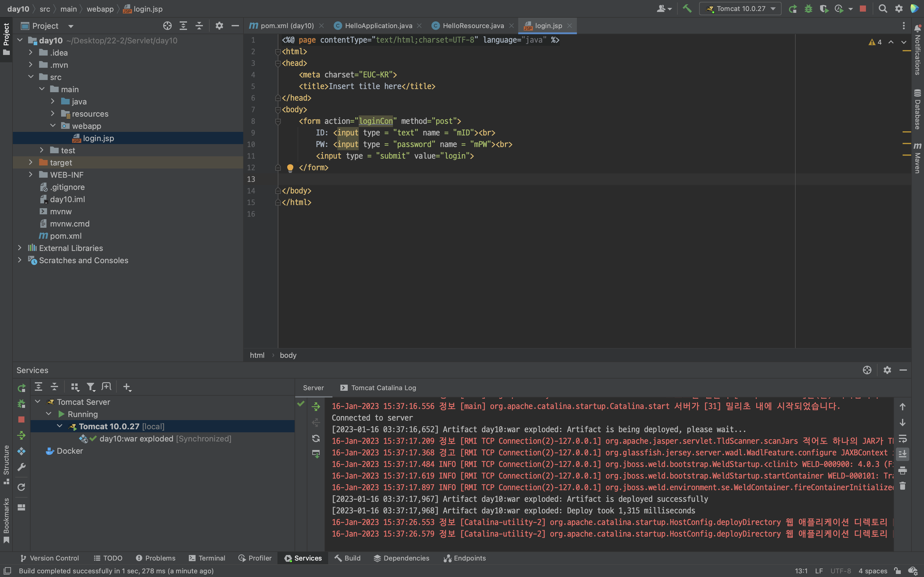Open Tomcat 10.0.27 run configuration dropdown
Image resolution: width=924 pixels, height=577 pixels.
[x=740, y=9]
